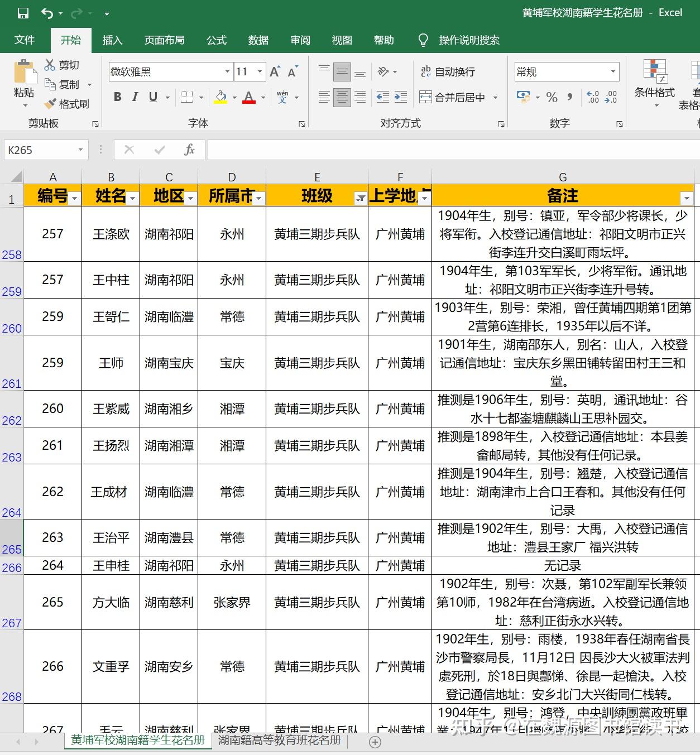Click the Redo arrow icon
The image size is (700, 755).
coord(76,13)
